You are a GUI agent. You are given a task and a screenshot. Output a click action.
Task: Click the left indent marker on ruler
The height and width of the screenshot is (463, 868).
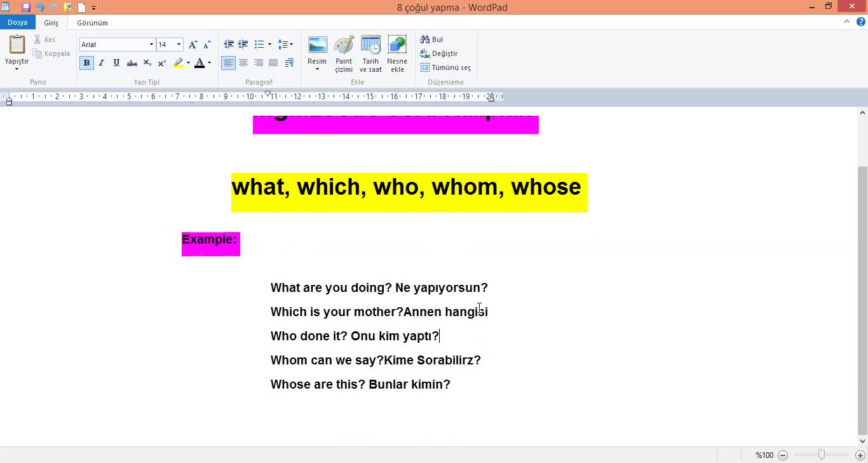pos(9,100)
